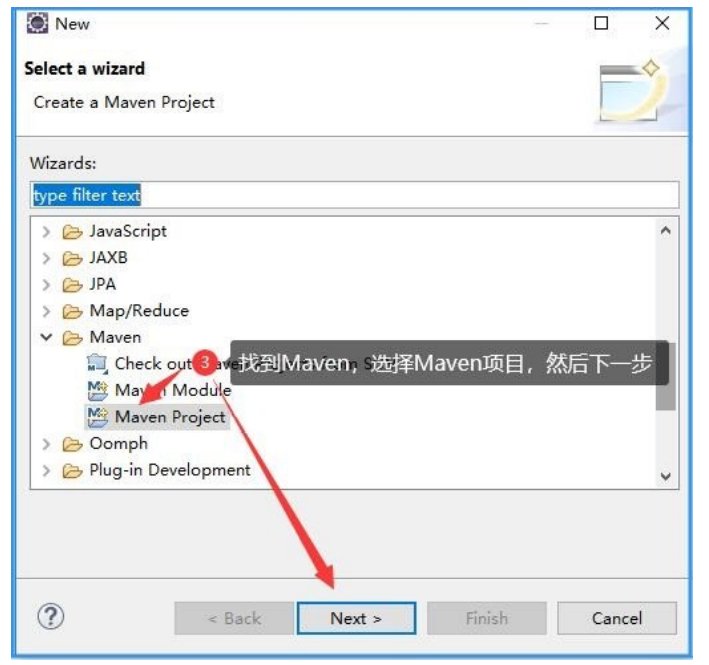709x665 pixels.
Task: Expand the Map/Reduce category
Action: point(46,311)
